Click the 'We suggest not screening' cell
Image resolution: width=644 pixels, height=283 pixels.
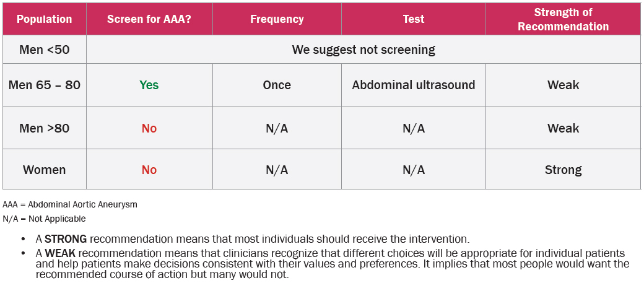(x=363, y=49)
